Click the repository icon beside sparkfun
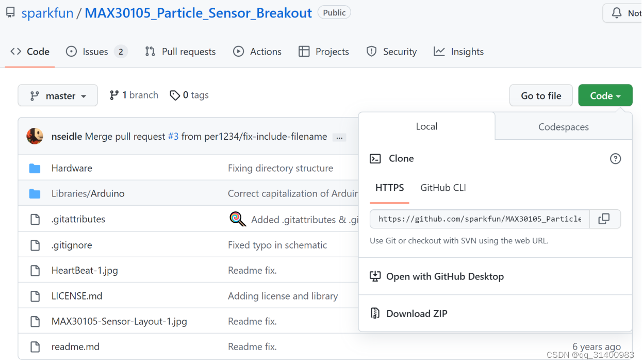 (x=10, y=13)
